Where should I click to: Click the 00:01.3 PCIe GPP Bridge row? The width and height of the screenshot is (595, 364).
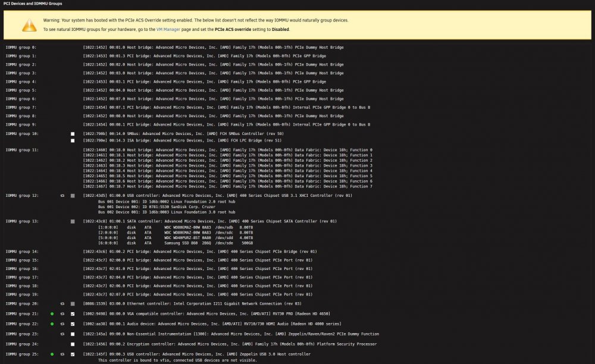point(204,56)
